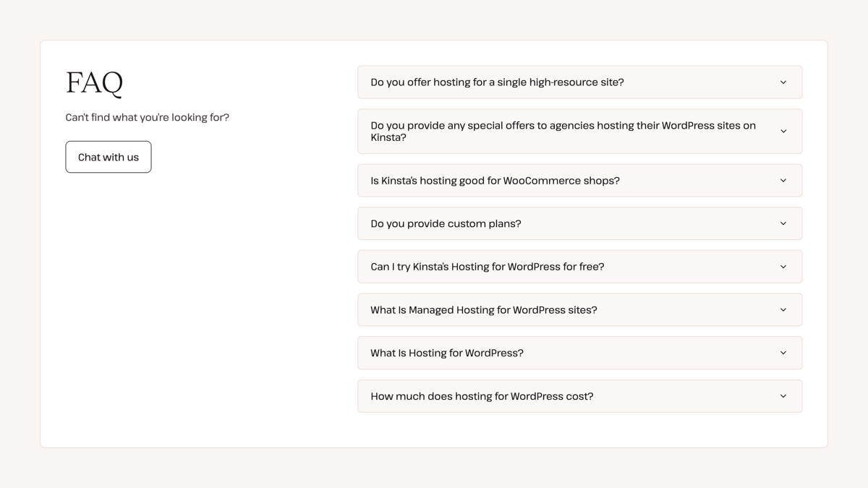Image resolution: width=868 pixels, height=488 pixels.
Task: Open the Do you provide custom plans FAQ
Action: point(445,223)
